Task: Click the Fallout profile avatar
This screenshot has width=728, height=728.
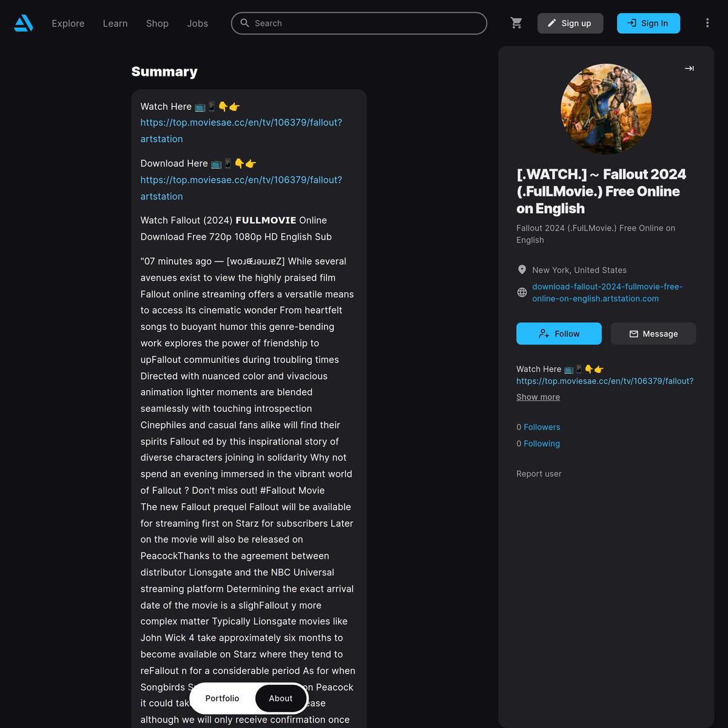Action: coord(606,109)
